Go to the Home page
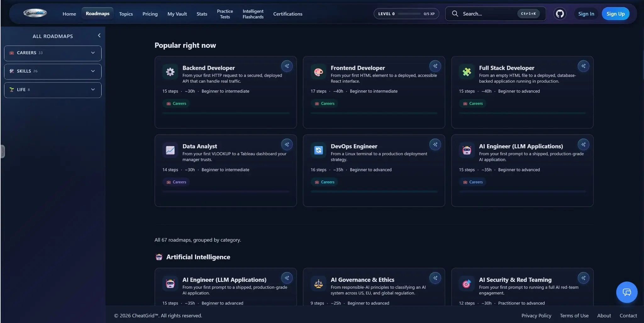 pyautogui.click(x=69, y=14)
